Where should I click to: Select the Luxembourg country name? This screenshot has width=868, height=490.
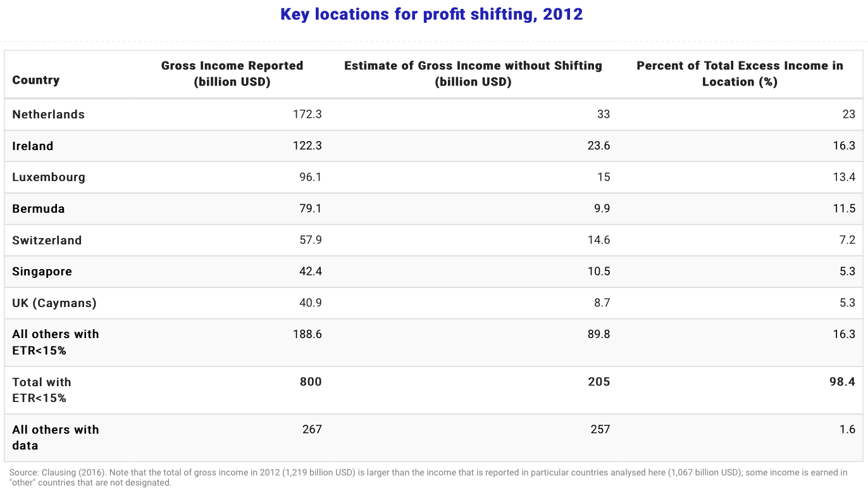(x=49, y=177)
